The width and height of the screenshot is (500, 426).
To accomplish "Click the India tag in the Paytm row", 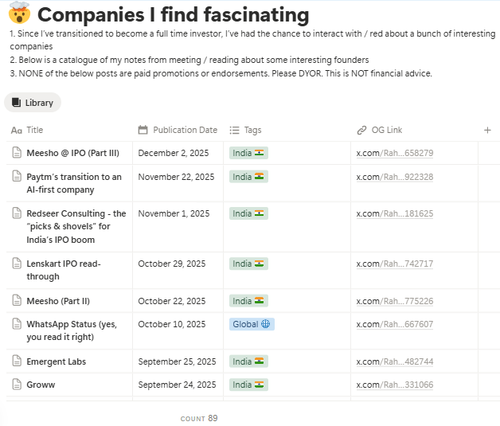I will pyautogui.click(x=248, y=177).
